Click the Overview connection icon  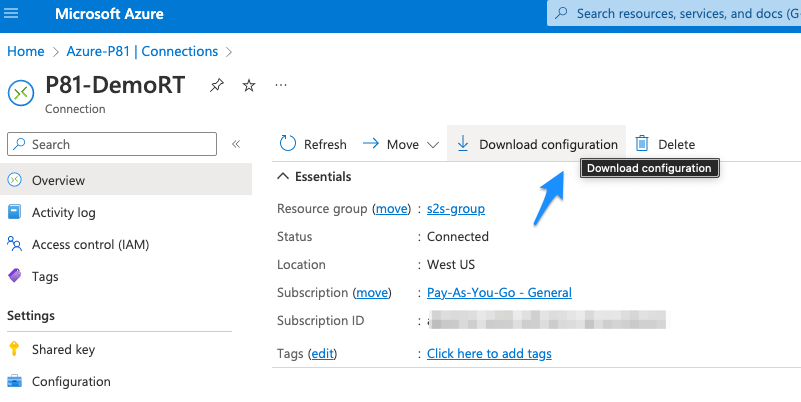coord(15,179)
